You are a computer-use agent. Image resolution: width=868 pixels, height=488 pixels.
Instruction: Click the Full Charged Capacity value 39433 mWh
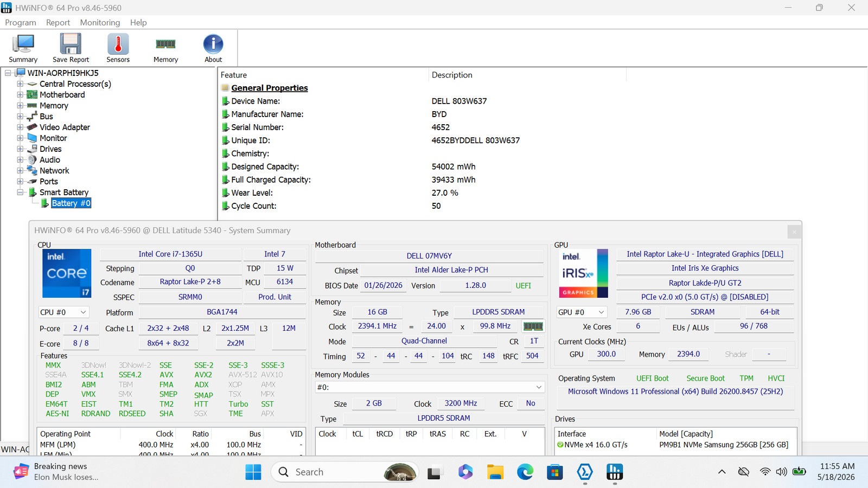pos(454,180)
